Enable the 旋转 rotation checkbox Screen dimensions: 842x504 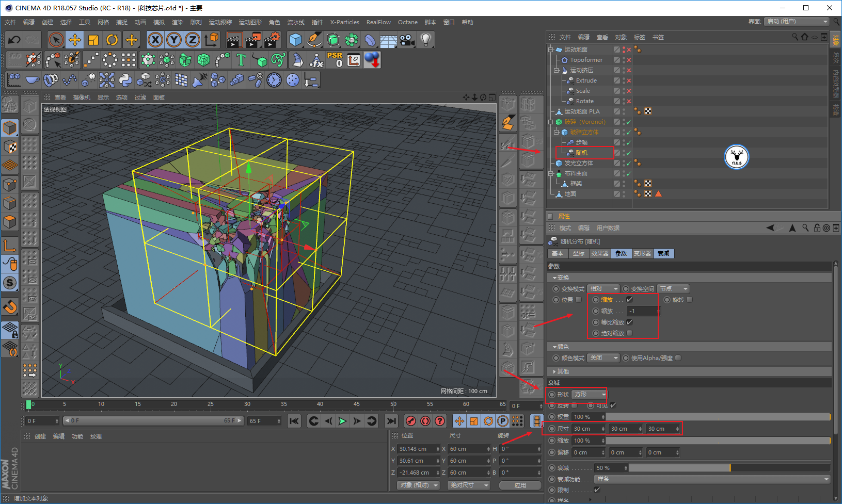pyautogui.click(x=690, y=300)
